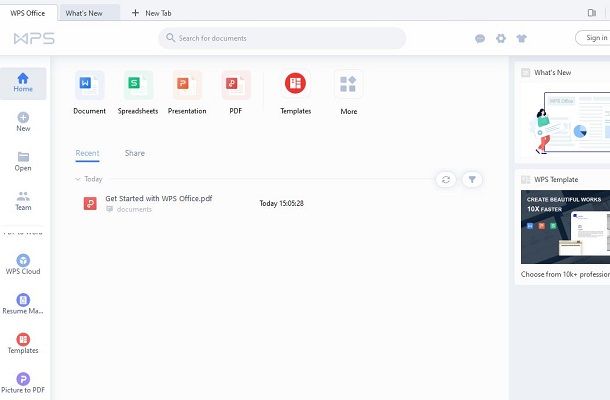Open the WPS Template banner thumbnail
Image resolution: width=610 pixels, height=400 pixels.
(x=565, y=227)
